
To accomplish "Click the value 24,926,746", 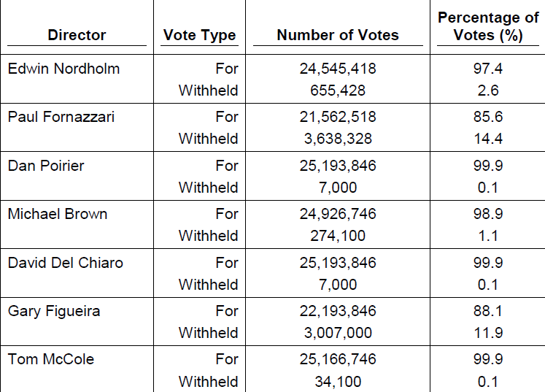I will pos(338,215).
